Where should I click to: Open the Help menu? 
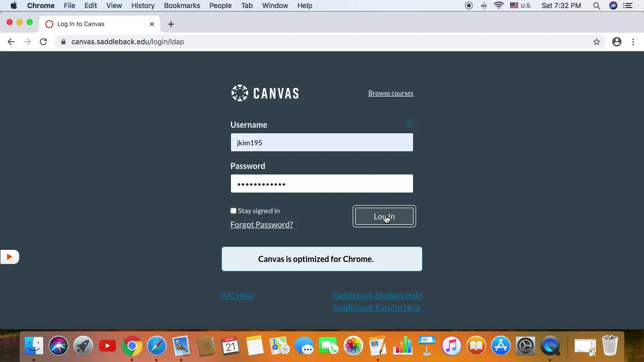pyautogui.click(x=304, y=6)
